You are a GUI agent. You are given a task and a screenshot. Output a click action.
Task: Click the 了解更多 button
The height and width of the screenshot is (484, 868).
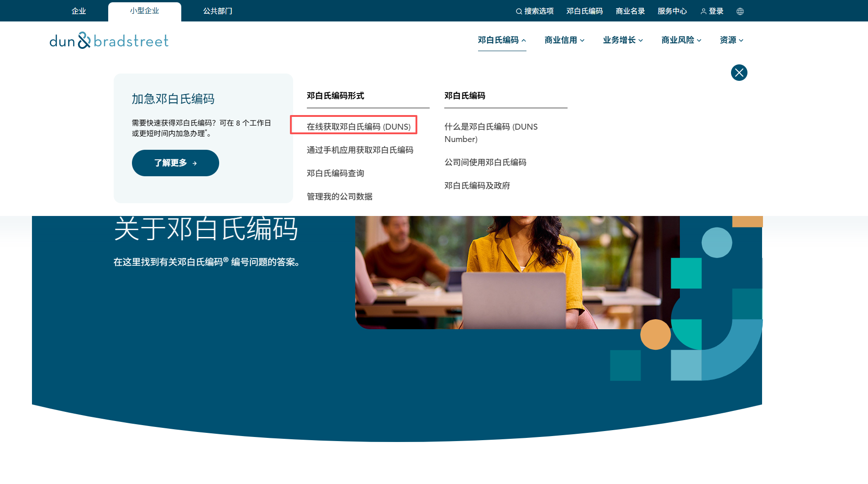click(175, 163)
